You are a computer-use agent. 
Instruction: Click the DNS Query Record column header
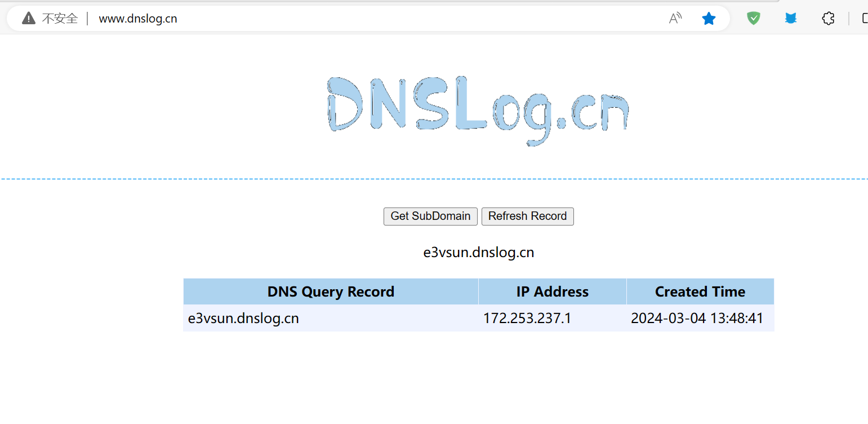click(331, 291)
